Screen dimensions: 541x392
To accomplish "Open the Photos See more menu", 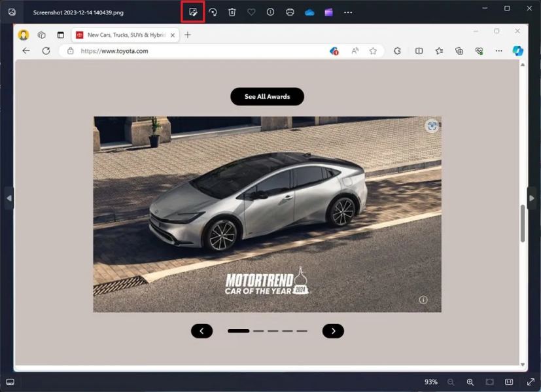I will tap(348, 12).
